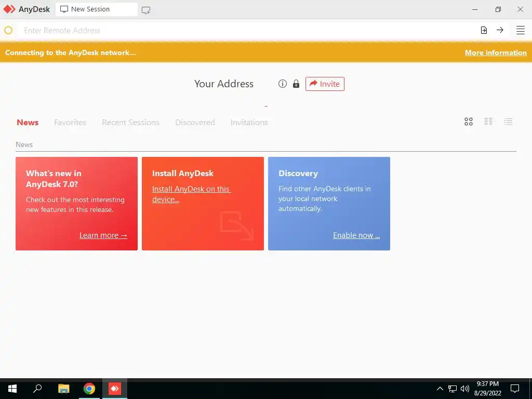Open the Discovered tab
Screen dimensions: 532x399
(195, 123)
